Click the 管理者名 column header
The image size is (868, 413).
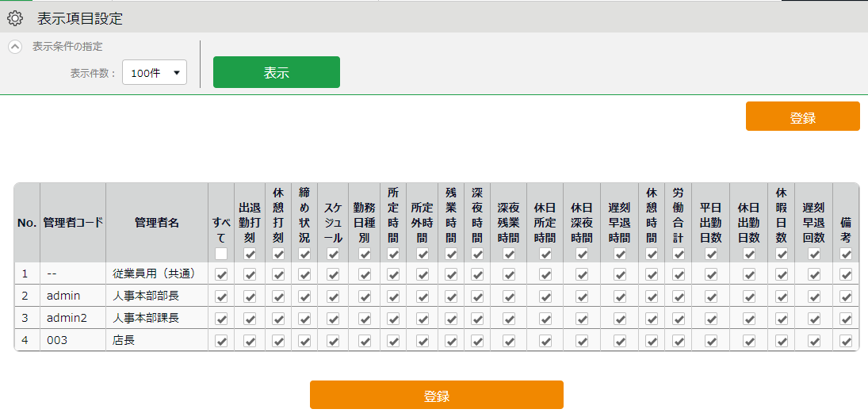[x=157, y=223]
